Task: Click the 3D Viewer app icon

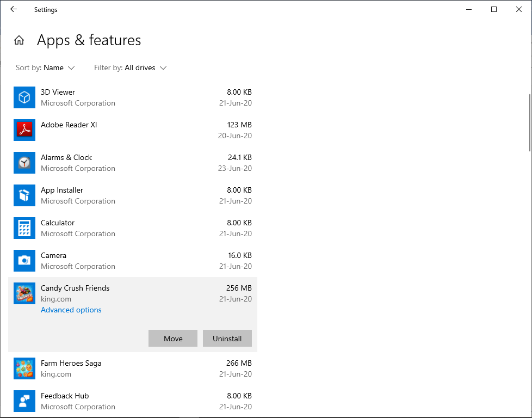Action: [24, 97]
